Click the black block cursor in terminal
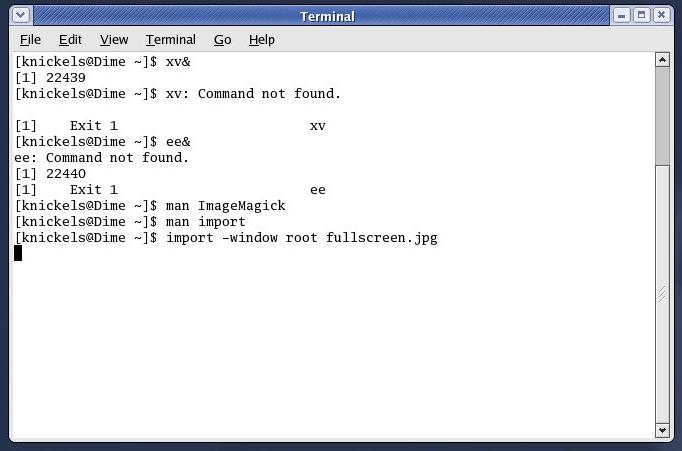The height and width of the screenshot is (451, 682). pos(18,253)
